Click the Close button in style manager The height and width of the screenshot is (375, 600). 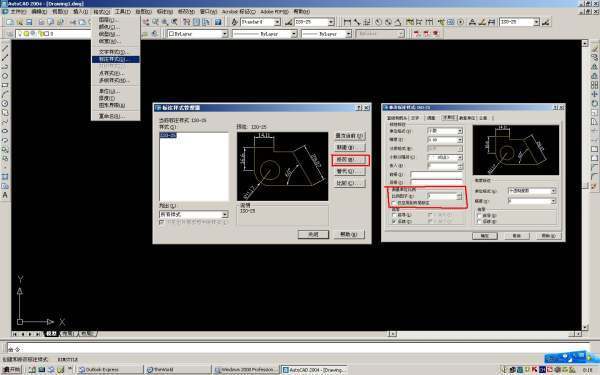313,234
